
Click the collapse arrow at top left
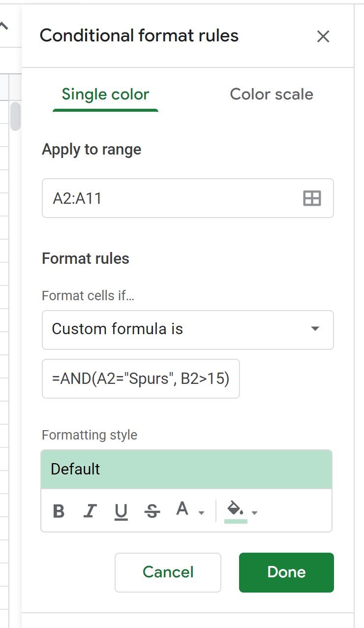[x=3, y=26]
